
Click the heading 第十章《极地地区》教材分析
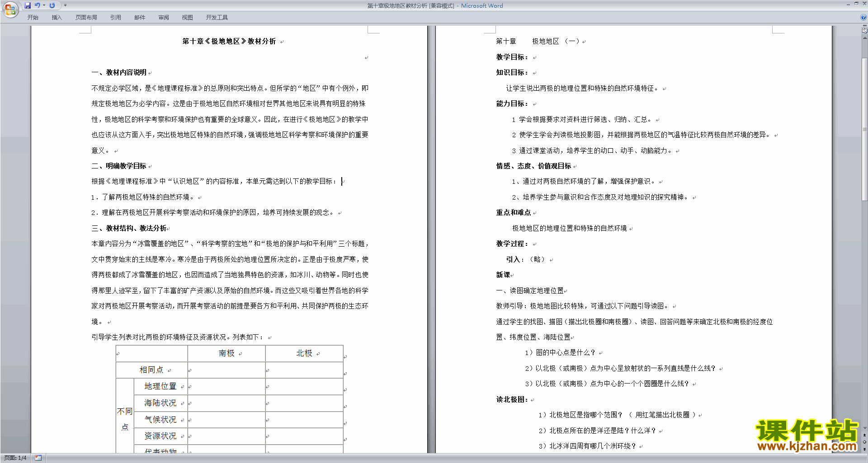coord(229,41)
